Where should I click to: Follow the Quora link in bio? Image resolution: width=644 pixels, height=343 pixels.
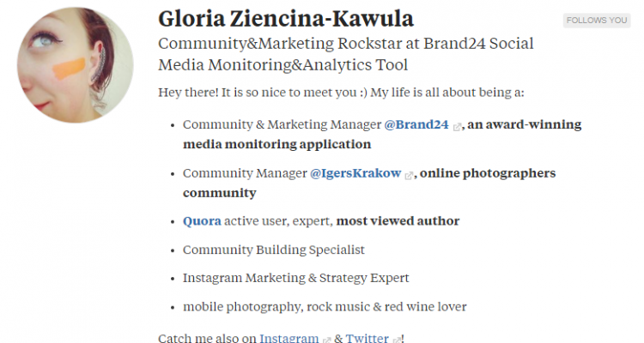click(202, 221)
